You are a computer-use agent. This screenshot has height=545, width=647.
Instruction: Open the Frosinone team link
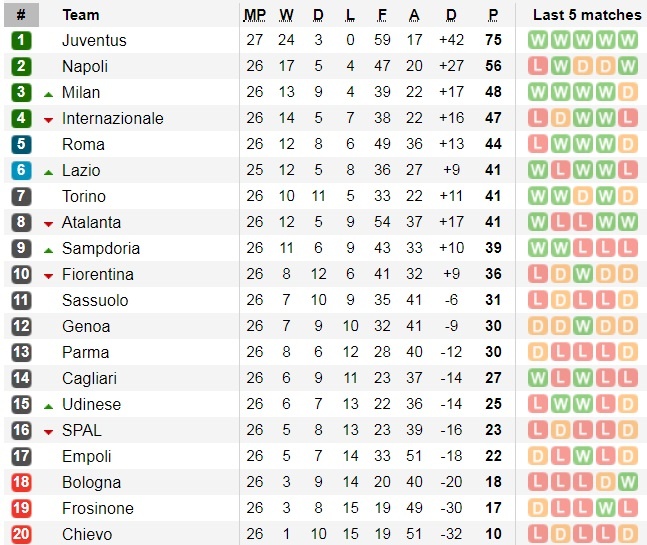click(x=97, y=509)
